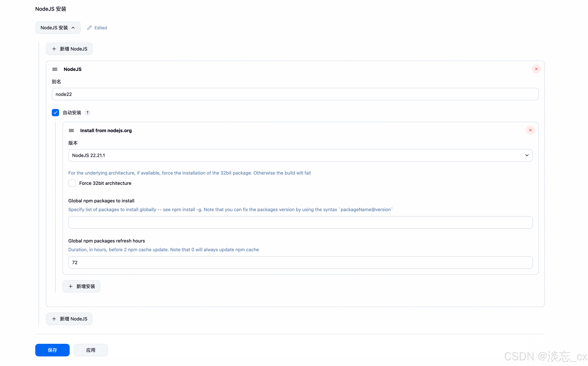Uncheck the 自动安装 checkbox
588x366 pixels.
click(55, 113)
